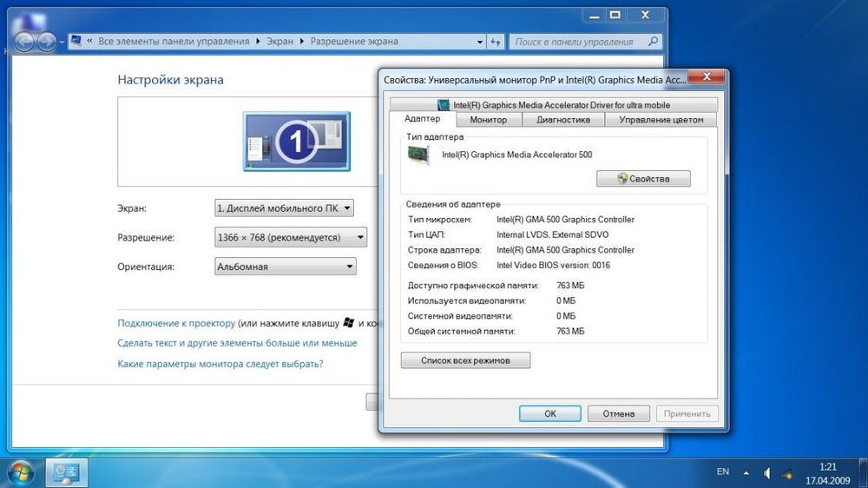The width and height of the screenshot is (868, 488).
Task: Open Подключение к проектору link
Action: 176,323
